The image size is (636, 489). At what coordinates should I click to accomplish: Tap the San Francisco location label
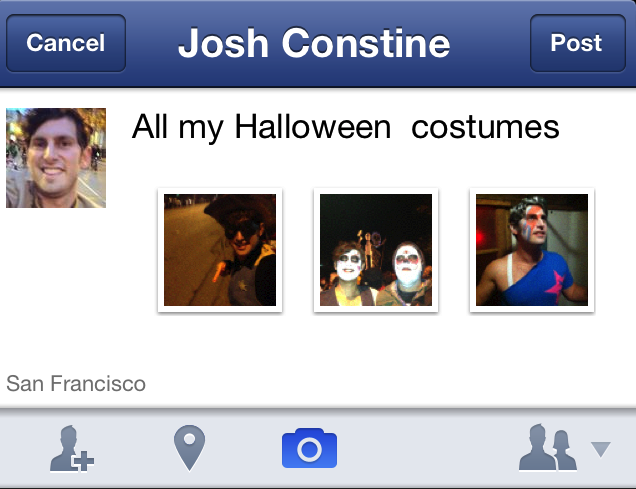click(76, 383)
